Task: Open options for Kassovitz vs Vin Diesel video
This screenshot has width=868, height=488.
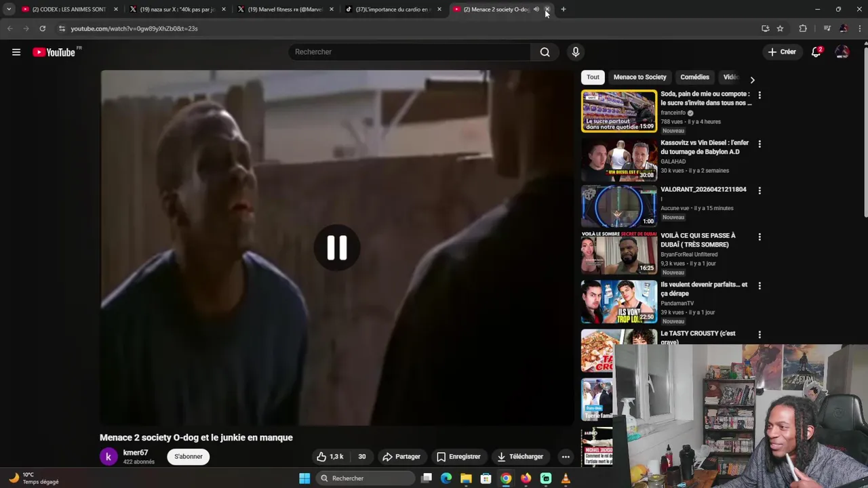Action: (x=759, y=144)
